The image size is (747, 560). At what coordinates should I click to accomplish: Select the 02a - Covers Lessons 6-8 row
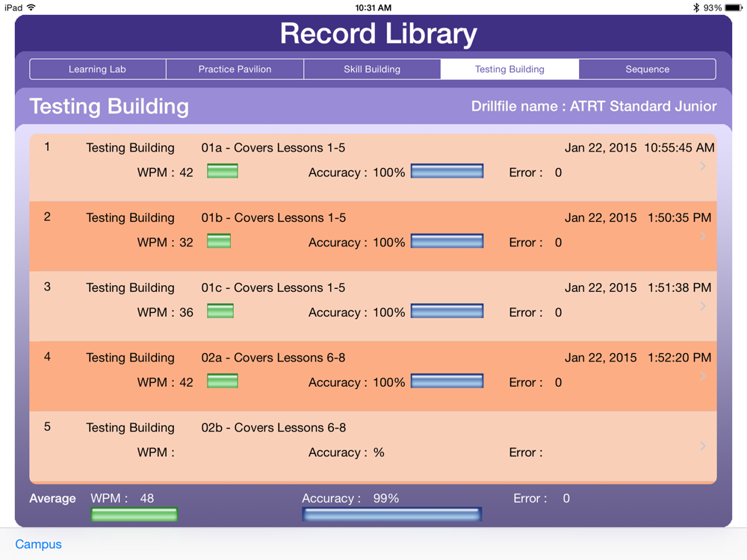tap(373, 376)
